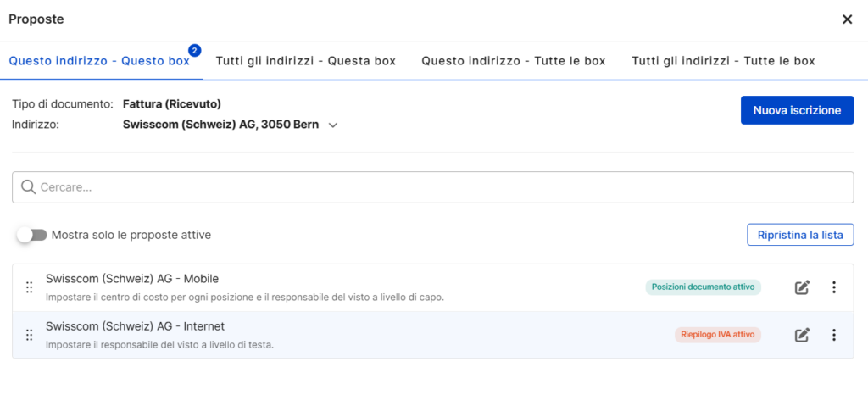Open three-dot menu for Swisscom Internet
This screenshot has width=868, height=395.
coord(833,335)
